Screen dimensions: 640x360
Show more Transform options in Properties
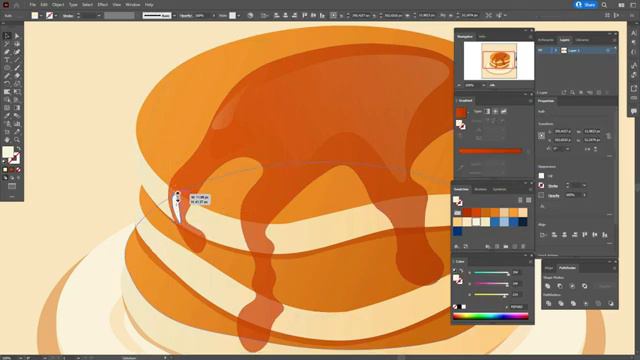(x=610, y=156)
